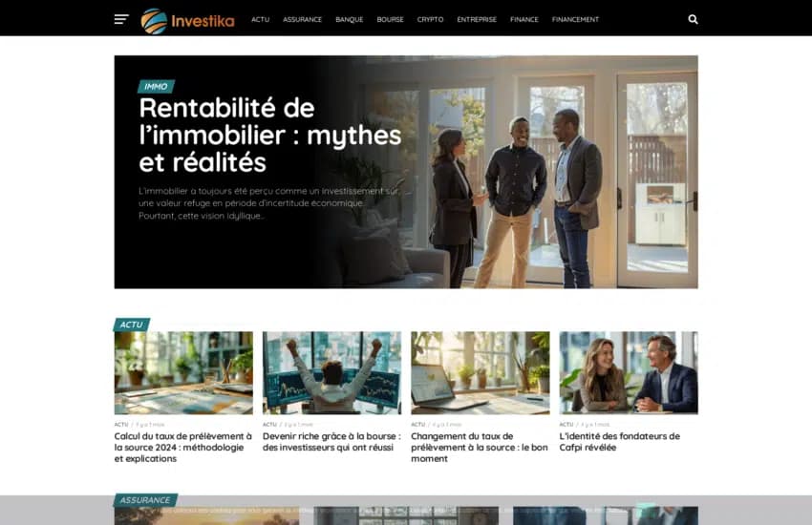This screenshot has height=525, width=812.
Task: Click the Investika globe logo
Action: [155, 21]
